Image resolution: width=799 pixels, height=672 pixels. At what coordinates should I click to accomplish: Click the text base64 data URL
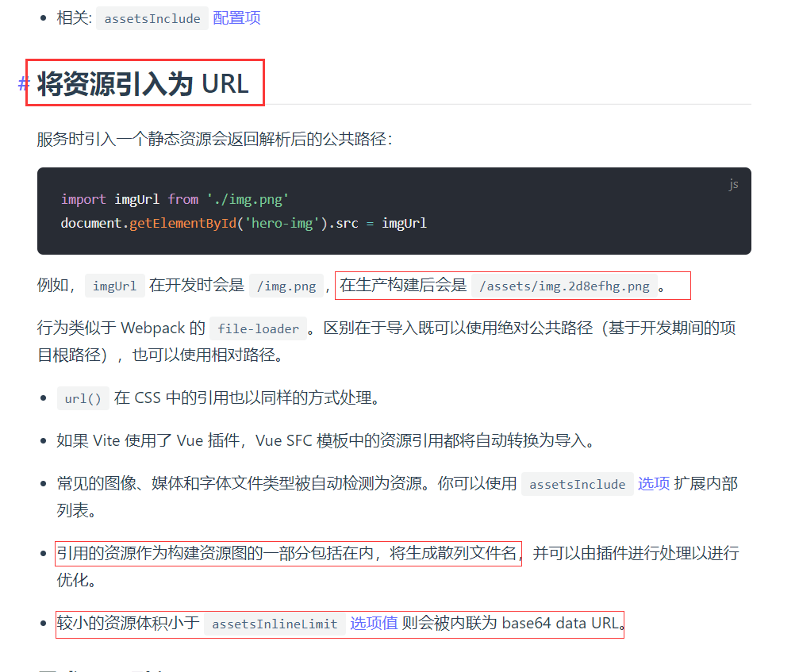pyautogui.click(x=559, y=624)
